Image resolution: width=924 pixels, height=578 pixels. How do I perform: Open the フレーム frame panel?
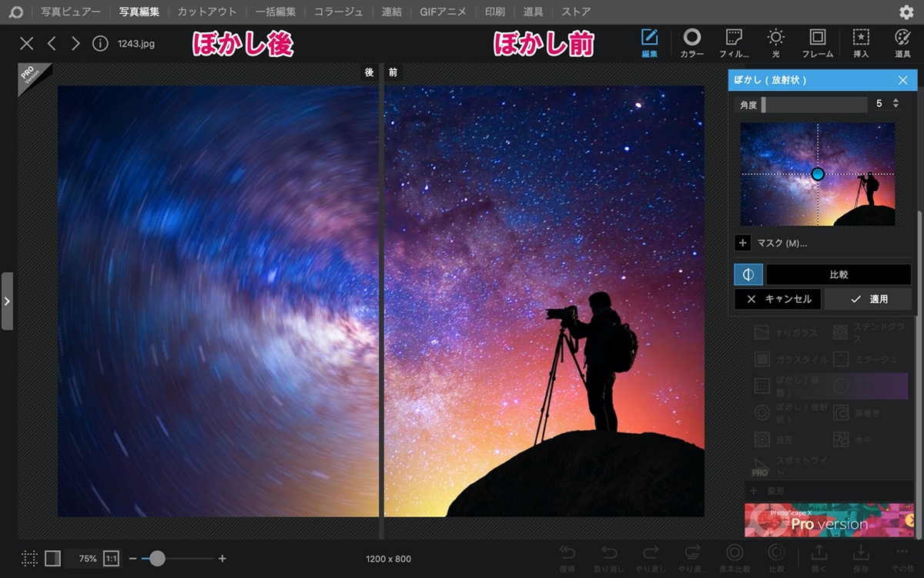pyautogui.click(x=818, y=43)
